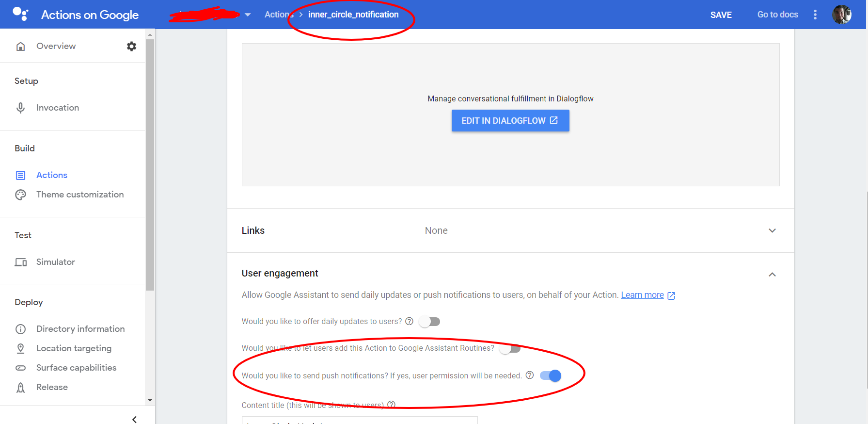Click Go to docs link
This screenshot has width=868, height=424.
[x=777, y=15]
